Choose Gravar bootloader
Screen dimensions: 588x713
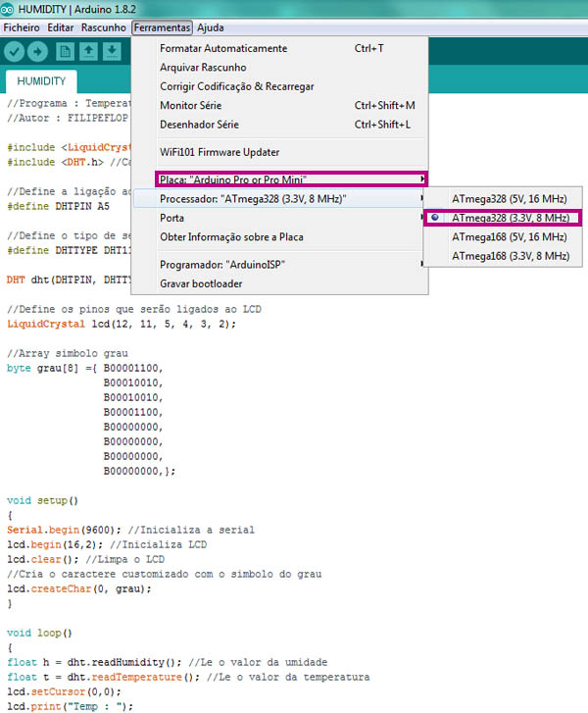click(279, 283)
